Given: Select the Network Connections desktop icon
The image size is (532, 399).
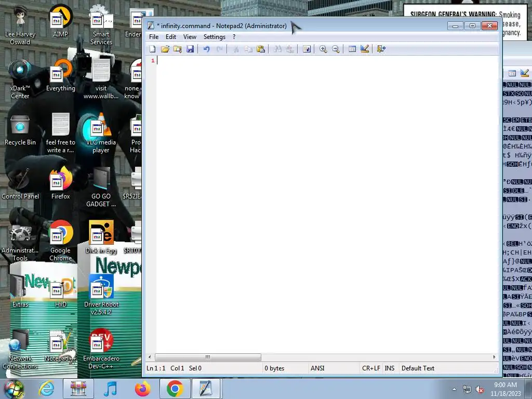Looking at the screenshot, I should click(20, 350).
